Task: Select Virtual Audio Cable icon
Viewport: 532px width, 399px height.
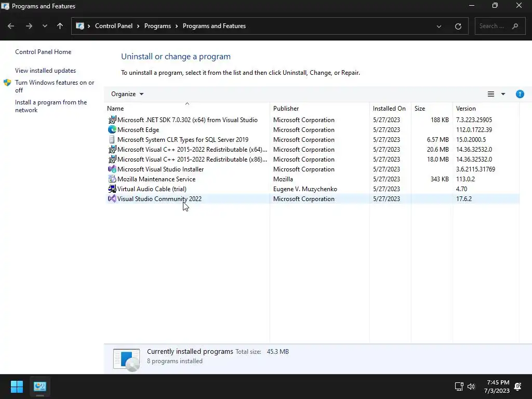Action: point(112,189)
